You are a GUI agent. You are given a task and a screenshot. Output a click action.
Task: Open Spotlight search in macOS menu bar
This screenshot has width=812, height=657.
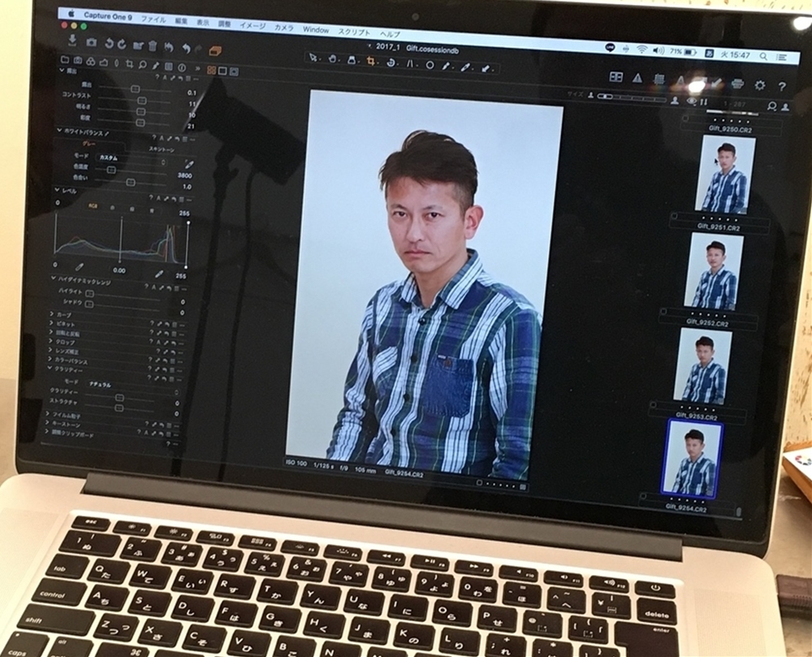point(763,55)
